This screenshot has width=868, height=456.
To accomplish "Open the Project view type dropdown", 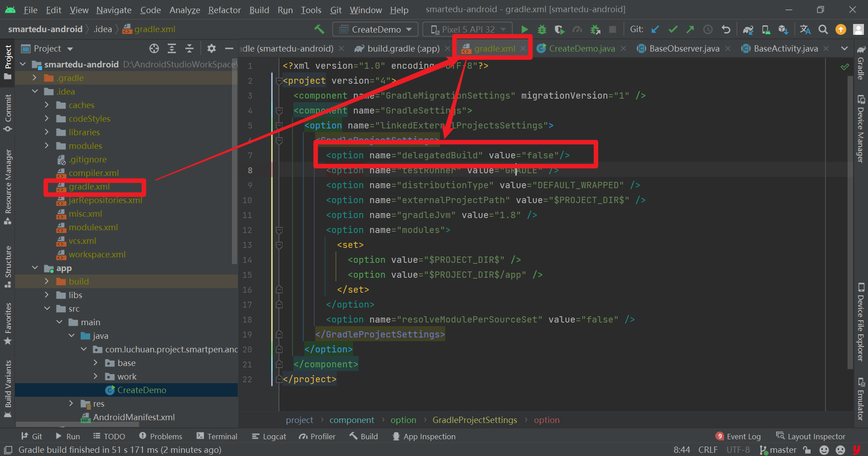I will (x=47, y=48).
